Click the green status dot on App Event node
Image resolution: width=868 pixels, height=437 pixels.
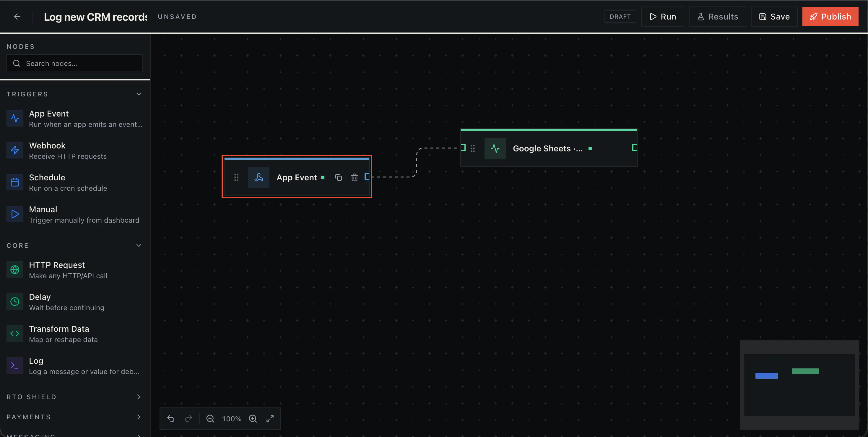tap(322, 177)
